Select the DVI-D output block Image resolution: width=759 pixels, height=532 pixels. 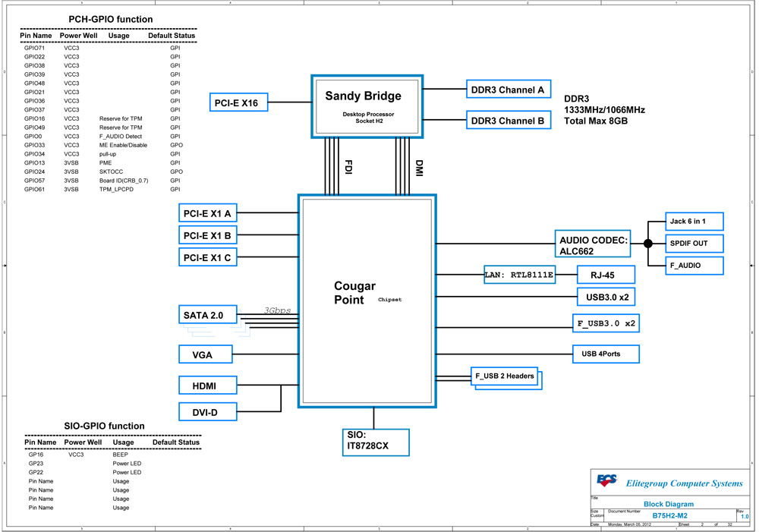[x=208, y=412]
